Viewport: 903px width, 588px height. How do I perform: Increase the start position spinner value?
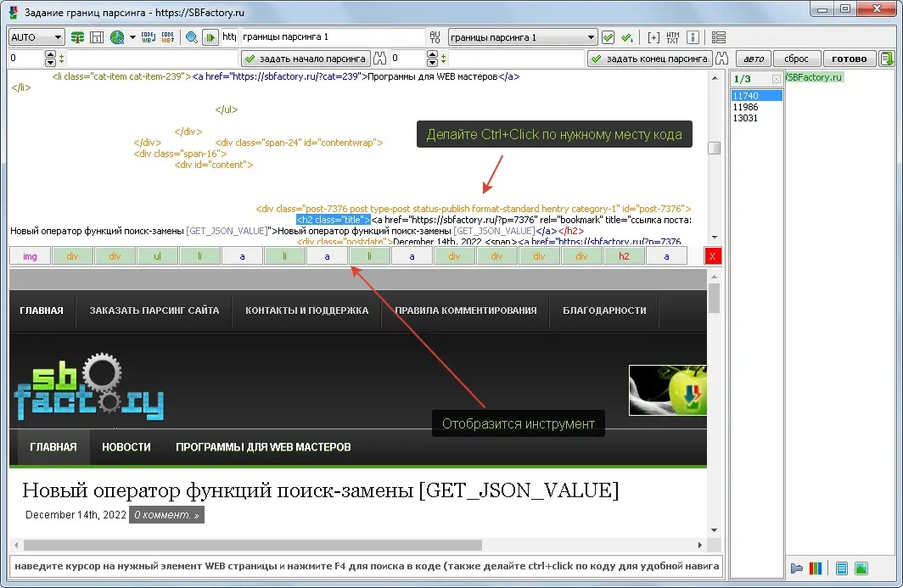tap(50, 54)
